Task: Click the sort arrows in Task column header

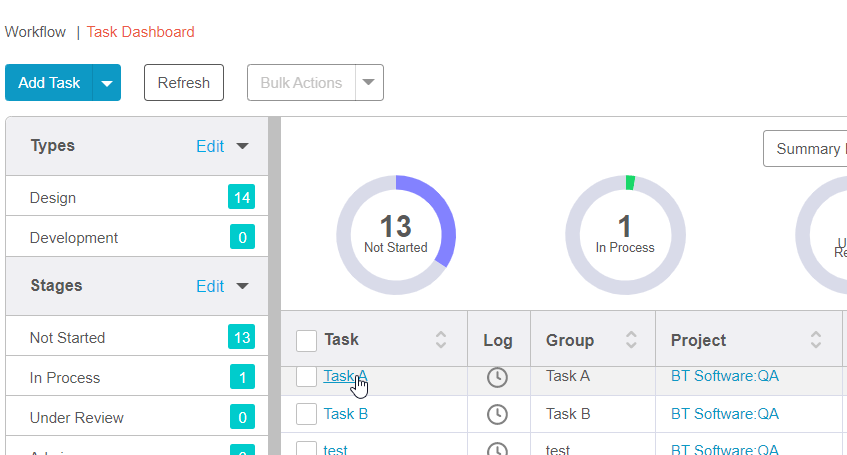Action: pyautogui.click(x=441, y=340)
